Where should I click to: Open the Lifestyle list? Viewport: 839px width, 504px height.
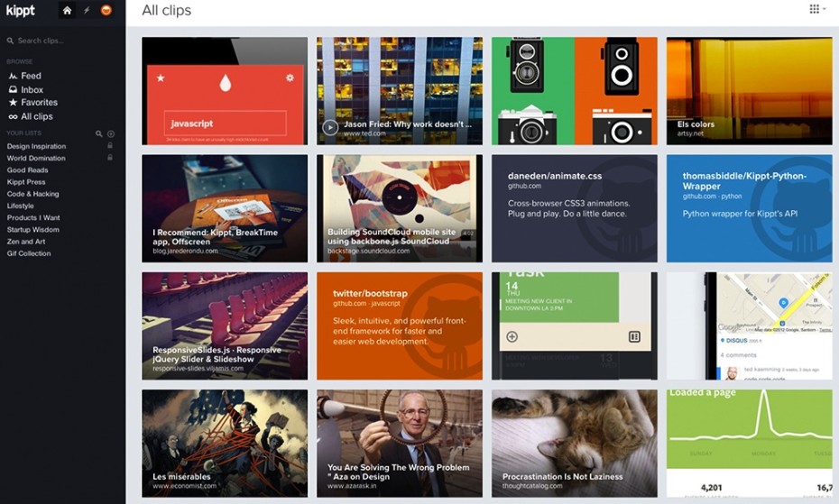click(21, 206)
